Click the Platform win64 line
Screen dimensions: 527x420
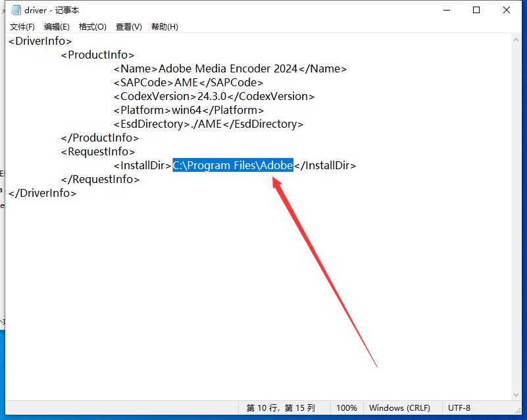(x=189, y=110)
